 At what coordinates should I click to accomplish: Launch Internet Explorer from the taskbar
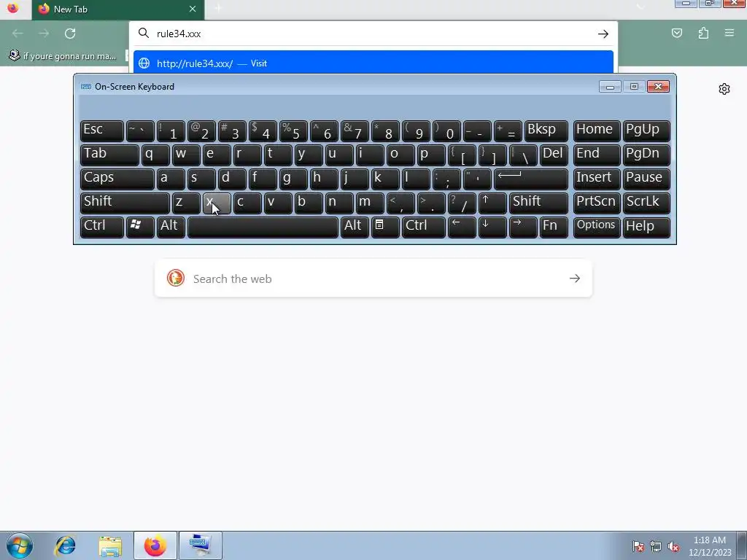(65, 545)
